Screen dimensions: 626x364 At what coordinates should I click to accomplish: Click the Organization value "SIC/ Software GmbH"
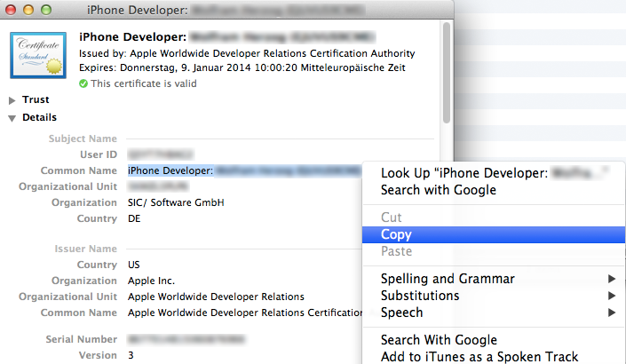[x=176, y=202]
